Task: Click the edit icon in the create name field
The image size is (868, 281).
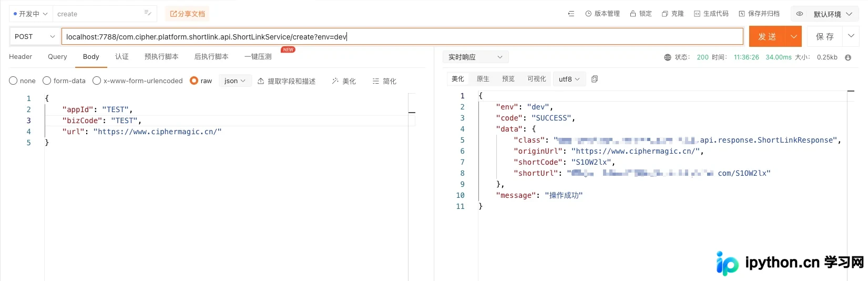Action: [148, 13]
